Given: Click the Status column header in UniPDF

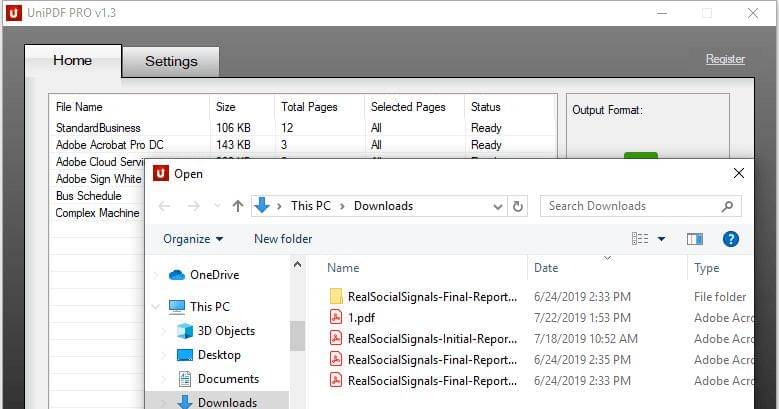Looking at the screenshot, I should [485, 107].
